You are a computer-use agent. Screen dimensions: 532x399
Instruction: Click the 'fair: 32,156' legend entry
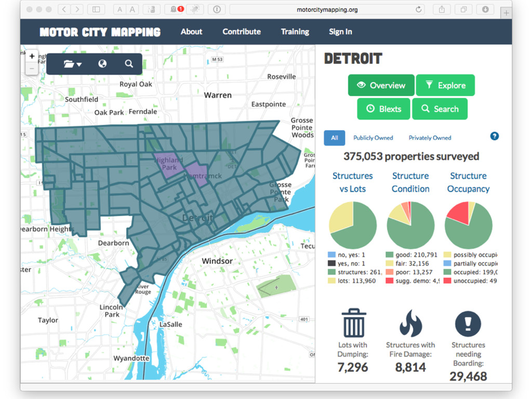407,263
